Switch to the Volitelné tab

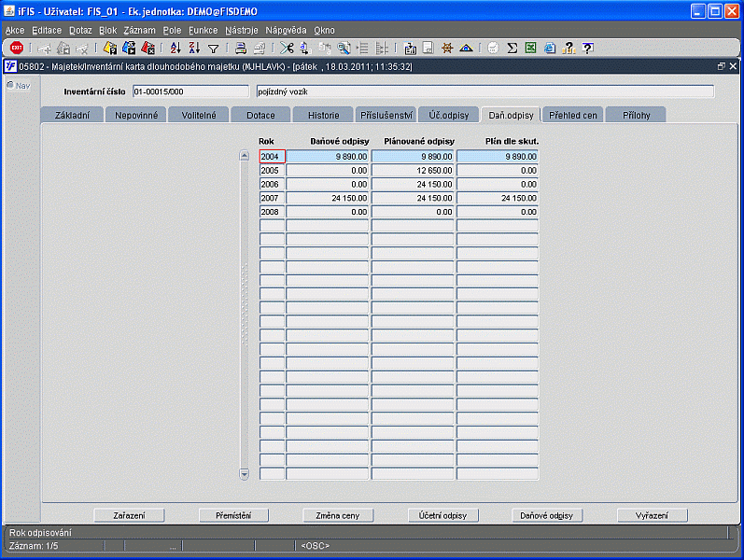(199, 115)
